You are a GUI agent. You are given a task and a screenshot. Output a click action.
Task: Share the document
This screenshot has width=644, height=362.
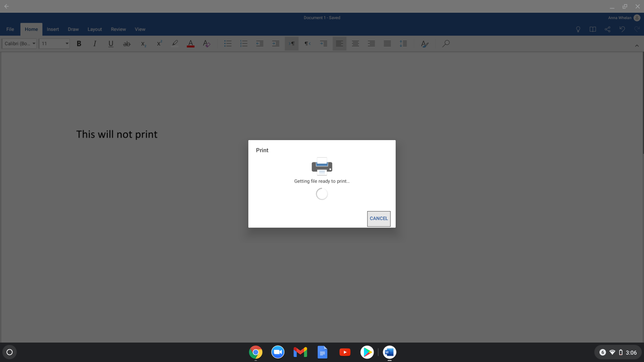point(607,29)
